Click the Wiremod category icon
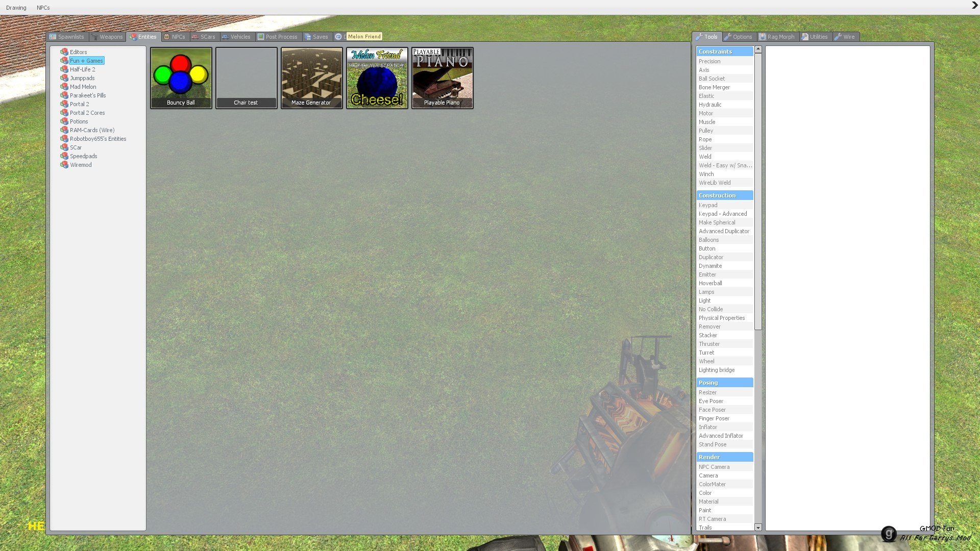This screenshot has width=980, height=551. 64,165
